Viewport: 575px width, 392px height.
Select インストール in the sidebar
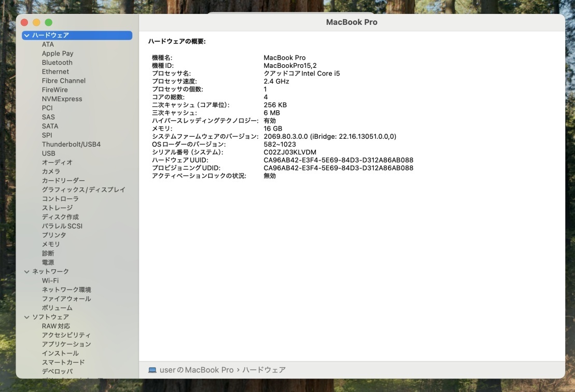tap(60, 353)
